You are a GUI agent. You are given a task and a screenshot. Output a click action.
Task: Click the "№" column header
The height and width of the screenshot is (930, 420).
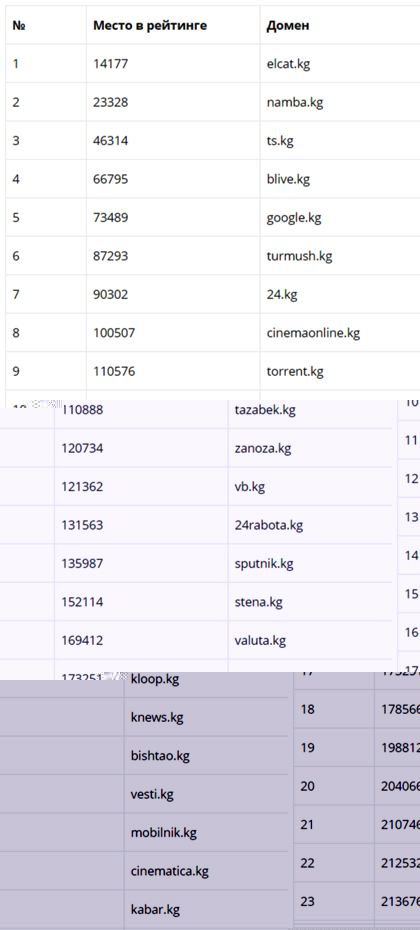[18, 26]
